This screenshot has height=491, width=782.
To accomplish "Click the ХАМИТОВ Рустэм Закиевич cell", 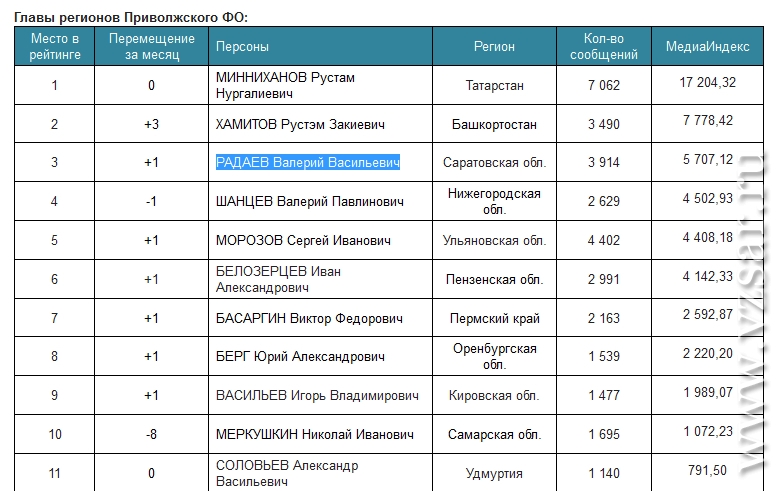I will [321, 124].
